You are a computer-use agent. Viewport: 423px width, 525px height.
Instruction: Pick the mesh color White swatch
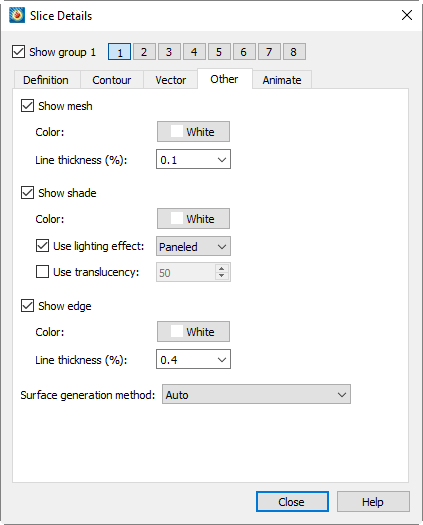pyautogui.click(x=193, y=132)
